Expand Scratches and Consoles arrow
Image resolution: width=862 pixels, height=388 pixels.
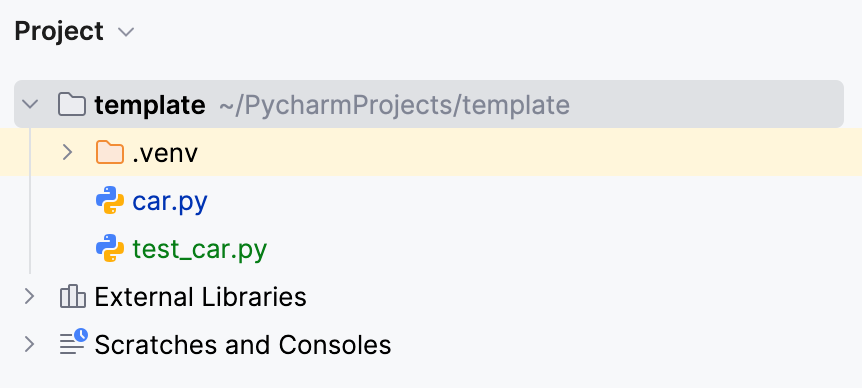pyautogui.click(x=29, y=345)
